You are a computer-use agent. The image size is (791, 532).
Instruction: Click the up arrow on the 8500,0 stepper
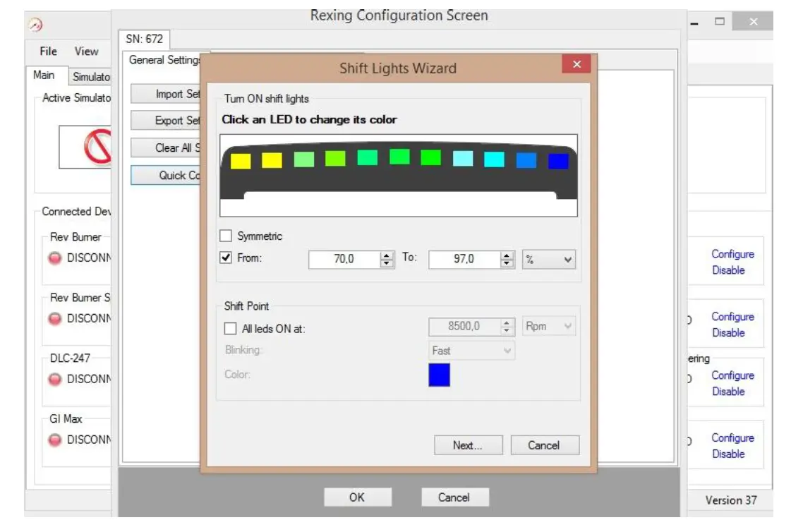(x=506, y=322)
